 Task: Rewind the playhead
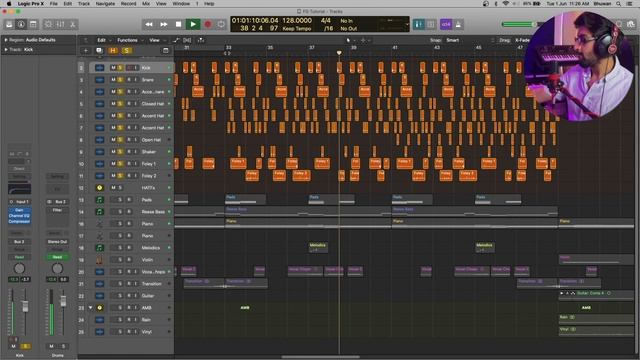(x=149, y=24)
